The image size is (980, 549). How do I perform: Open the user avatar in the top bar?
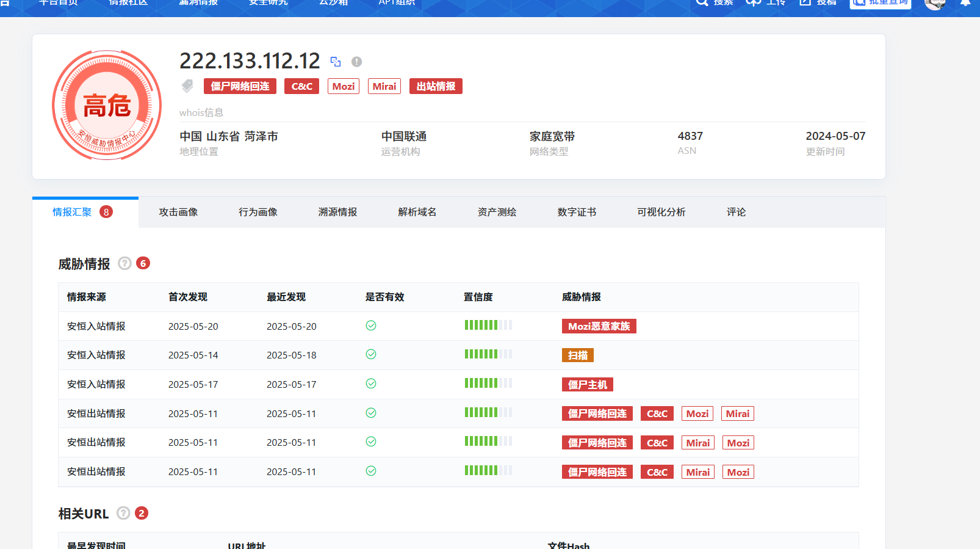pyautogui.click(x=934, y=4)
